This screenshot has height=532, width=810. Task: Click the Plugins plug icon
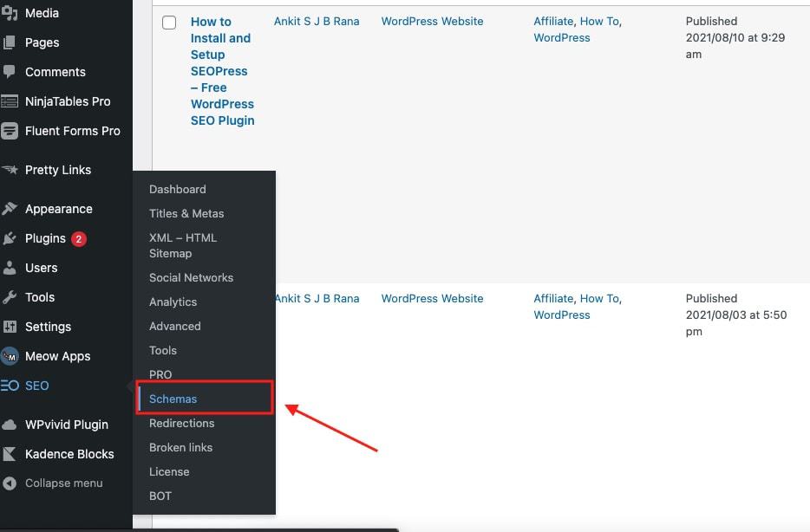(10, 238)
